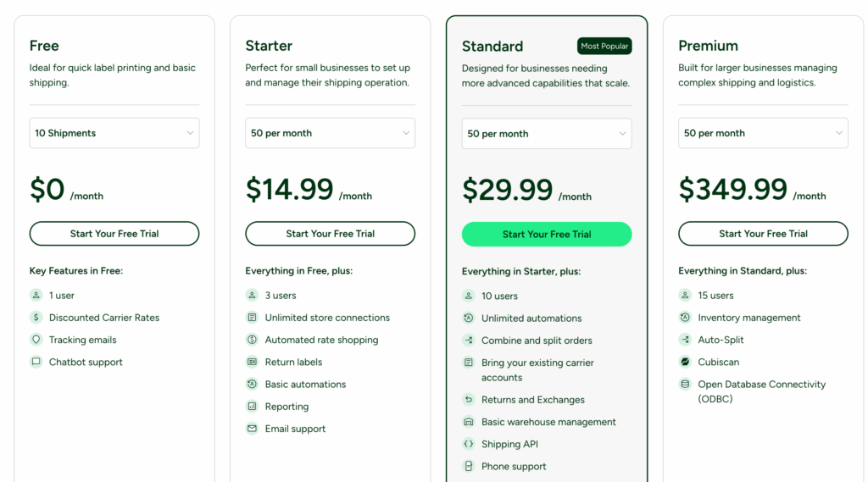Screen dimensions: 868x482
Task: Click the Return labels icon in Starter
Action: [x=252, y=362]
